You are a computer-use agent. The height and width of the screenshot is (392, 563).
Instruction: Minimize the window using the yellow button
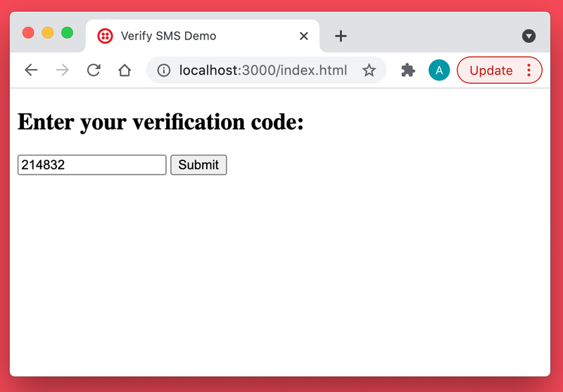pyautogui.click(x=48, y=32)
